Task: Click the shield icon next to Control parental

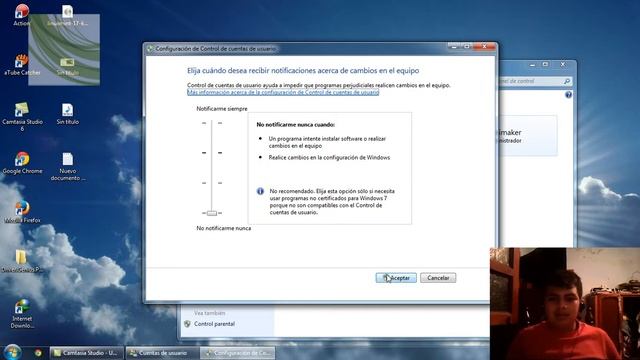Action: (187, 324)
